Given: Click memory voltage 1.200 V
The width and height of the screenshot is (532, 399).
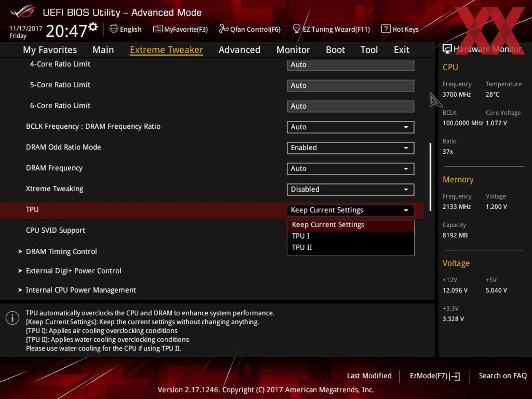Looking at the screenshot, I should (496, 207).
